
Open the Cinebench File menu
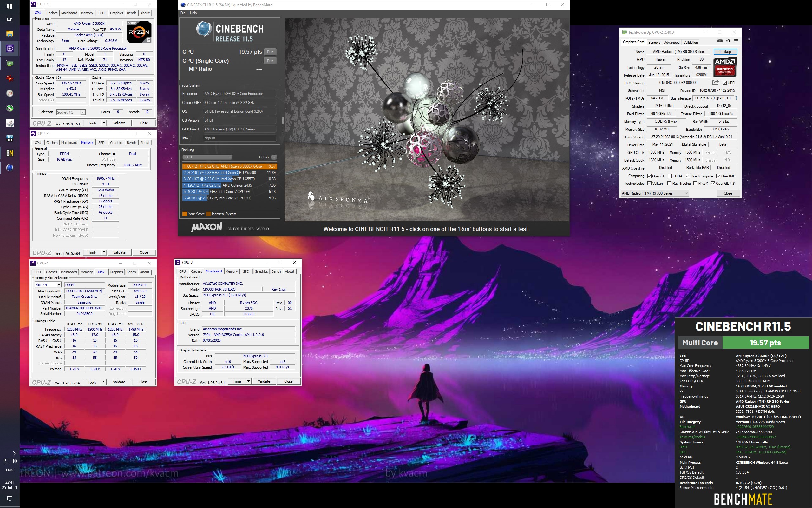click(183, 13)
